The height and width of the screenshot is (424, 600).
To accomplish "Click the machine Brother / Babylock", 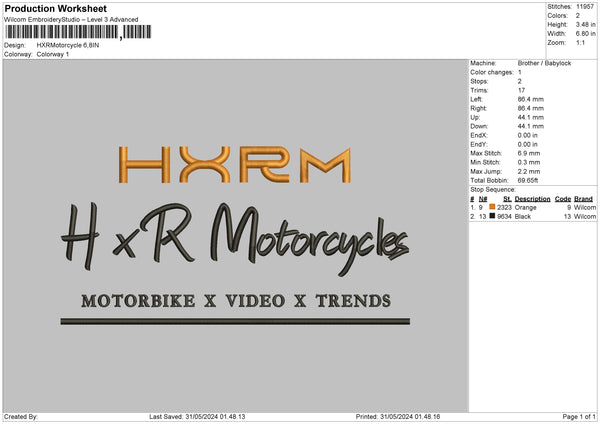I will point(544,63).
